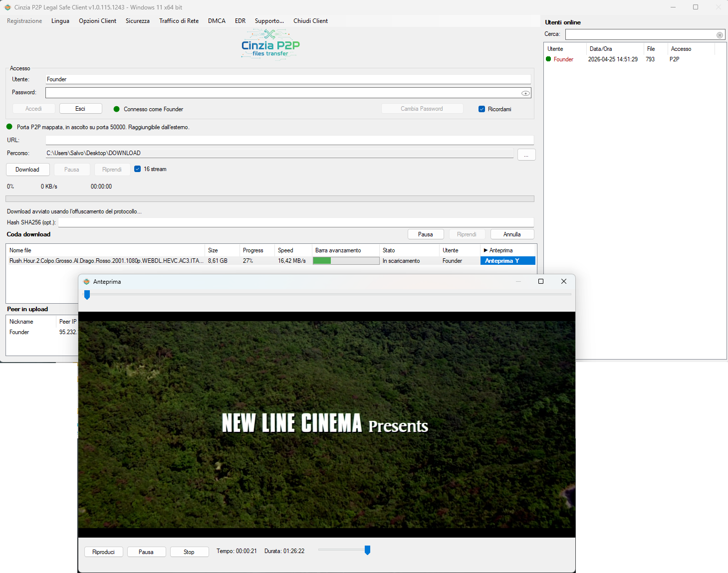Maximize the Anteprima preview window

coord(540,281)
